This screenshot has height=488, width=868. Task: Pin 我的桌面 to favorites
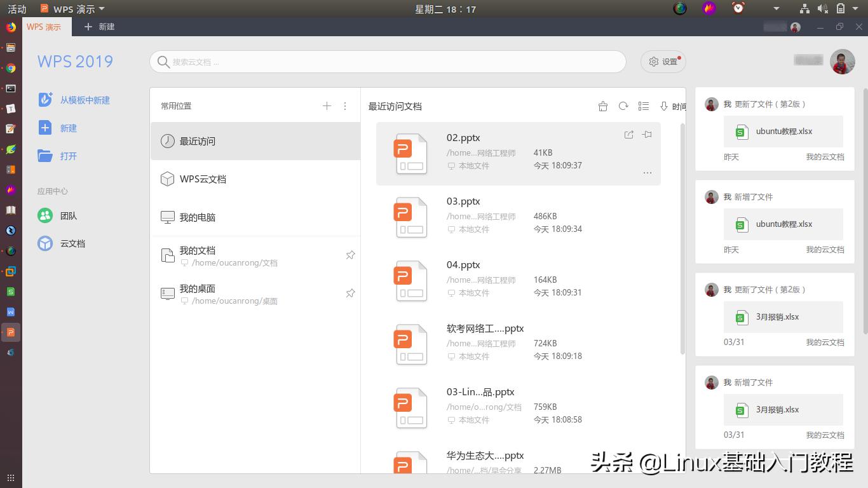click(x=350, y=293)
